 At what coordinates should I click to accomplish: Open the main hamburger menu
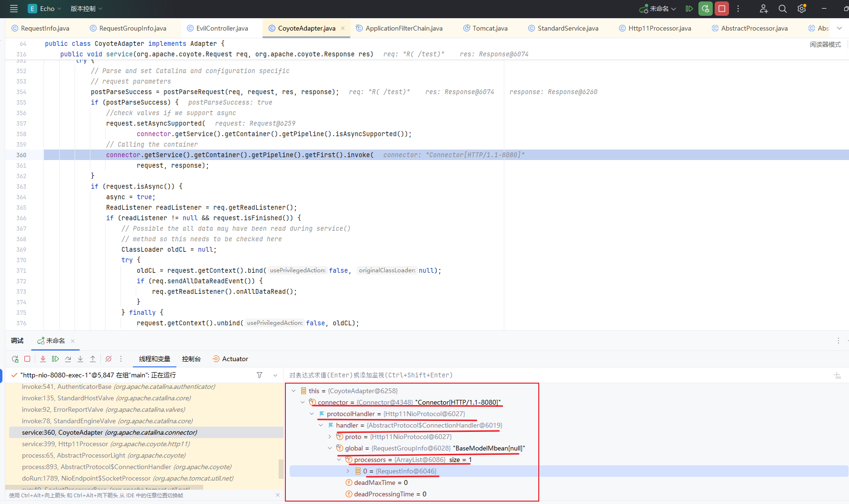(x=13, y=9)
